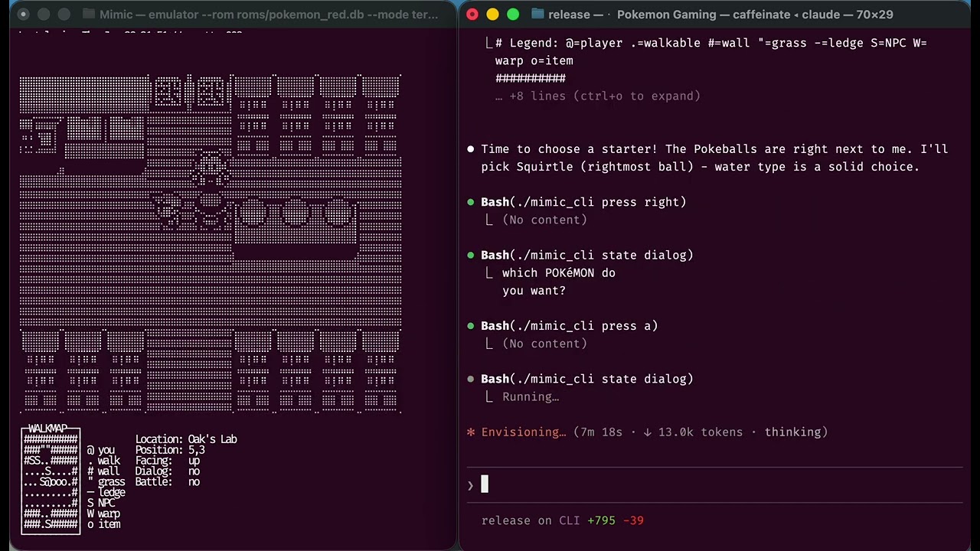Click the "release on CLI" branch status

tap(531, 520)
